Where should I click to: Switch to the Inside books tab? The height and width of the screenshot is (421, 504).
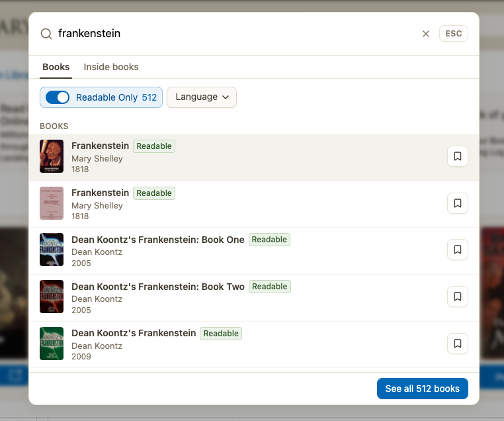click(x=111, y=67)
